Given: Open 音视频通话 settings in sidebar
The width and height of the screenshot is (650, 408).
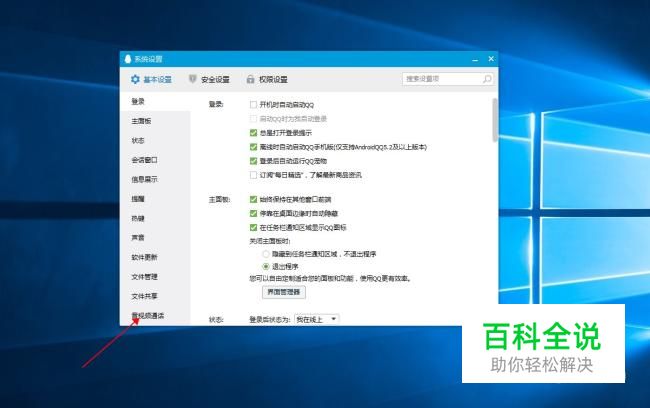Looking at the screenshot, I should pyautogui.click(x=148, y=316).
